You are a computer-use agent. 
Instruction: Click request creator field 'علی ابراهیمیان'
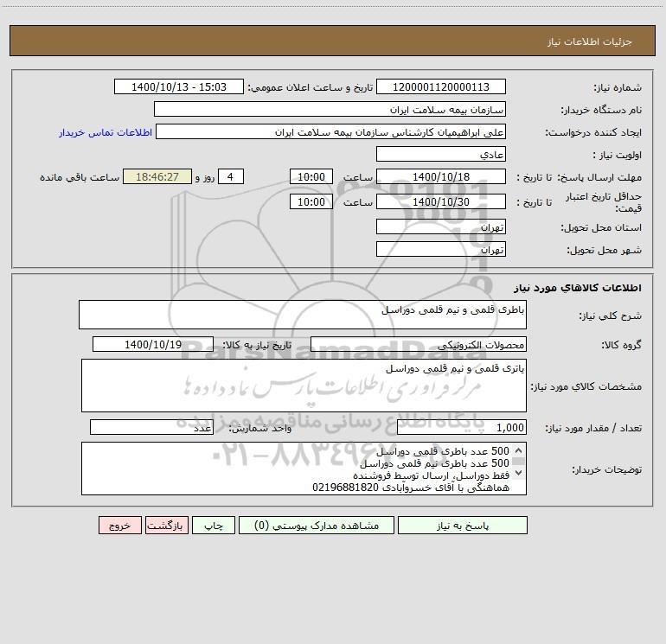[330, 131]
